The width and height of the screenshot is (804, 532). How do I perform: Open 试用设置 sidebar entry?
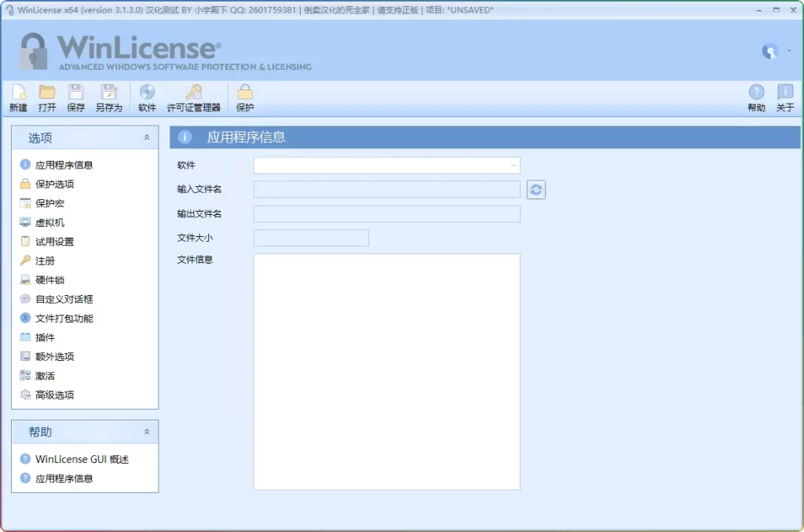tap(46, 242)
